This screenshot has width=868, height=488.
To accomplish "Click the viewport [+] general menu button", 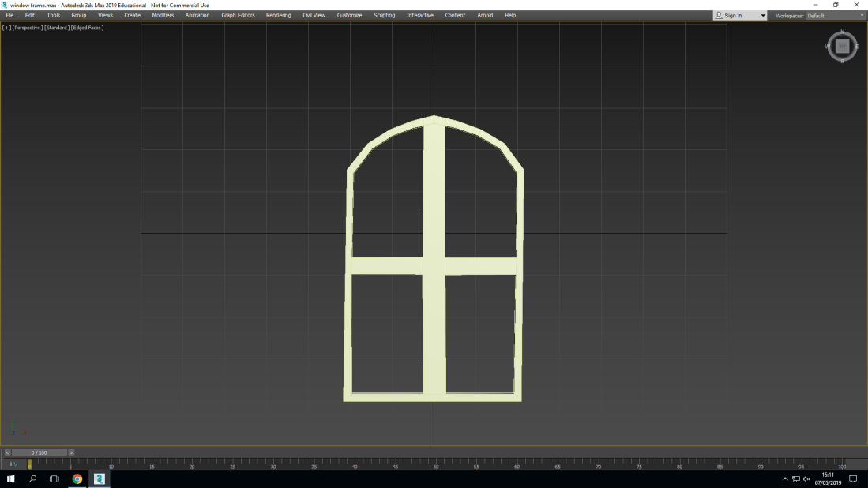I will (7, 28).
